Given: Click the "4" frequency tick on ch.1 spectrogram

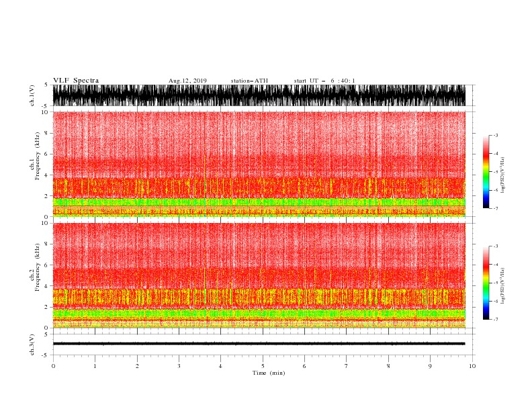Looking at the screenshot, I should pos(46,175).
